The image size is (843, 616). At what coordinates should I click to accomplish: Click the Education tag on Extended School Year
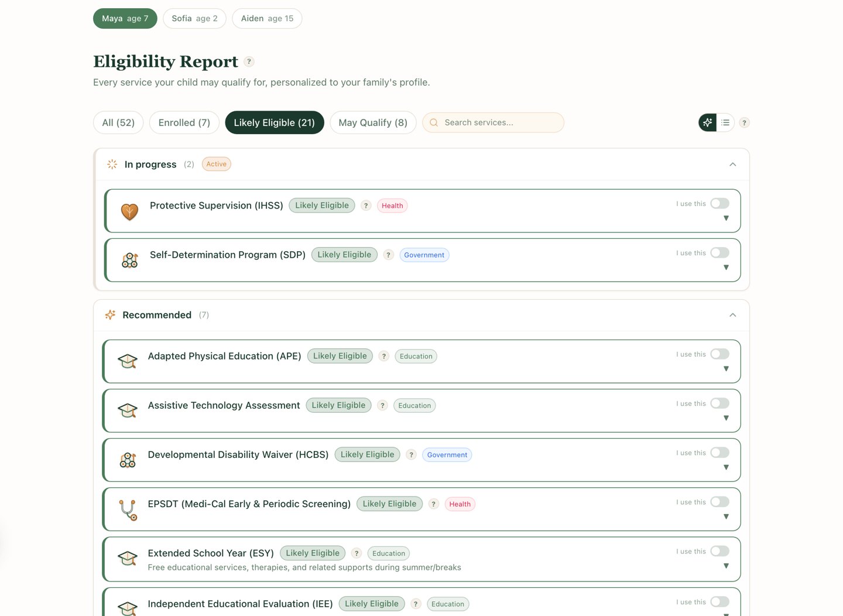389,553
